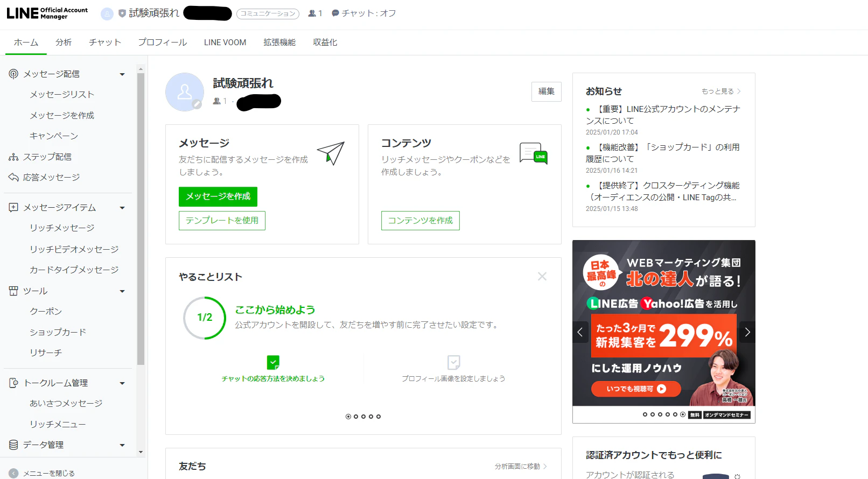868x479 pixels.
Task: Click the paper airplane icon in メッセージ card
Action: (331, 153)
